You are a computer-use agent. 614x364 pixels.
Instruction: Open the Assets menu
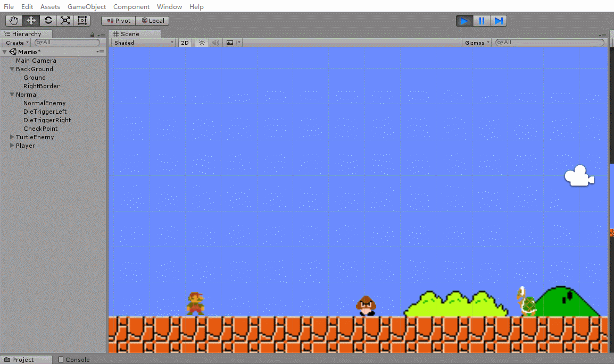[x=50, y=7]
